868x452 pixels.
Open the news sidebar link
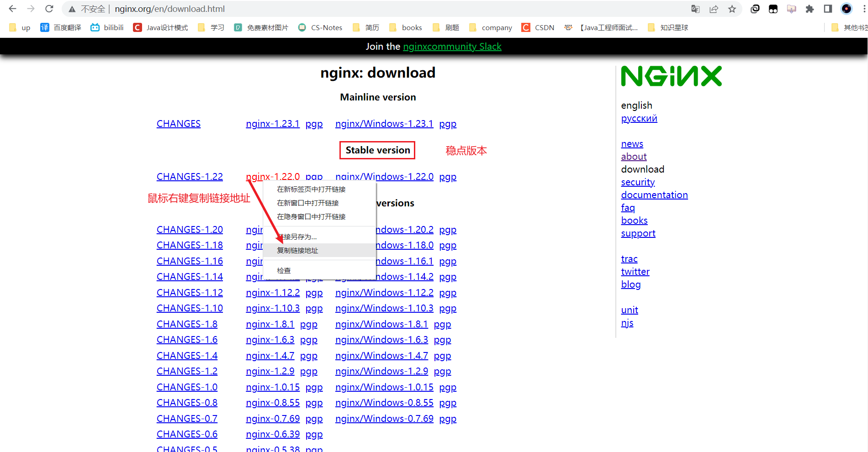point(632,144)
